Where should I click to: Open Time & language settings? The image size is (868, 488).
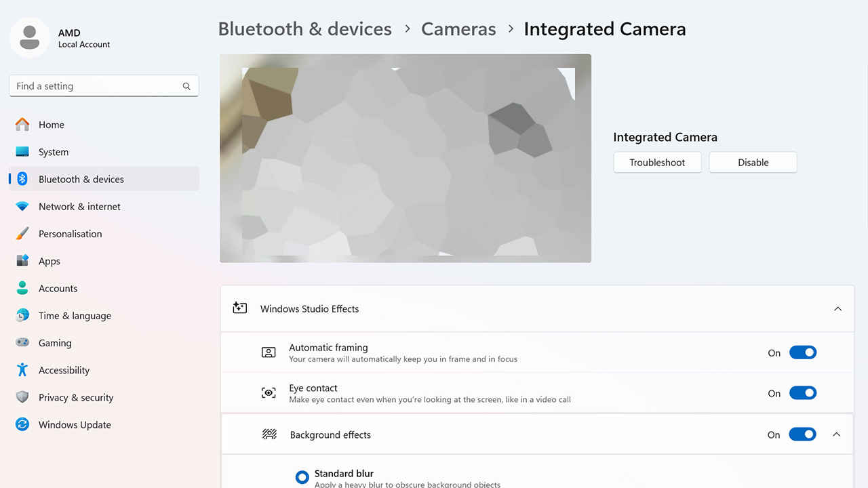(104, 315)
